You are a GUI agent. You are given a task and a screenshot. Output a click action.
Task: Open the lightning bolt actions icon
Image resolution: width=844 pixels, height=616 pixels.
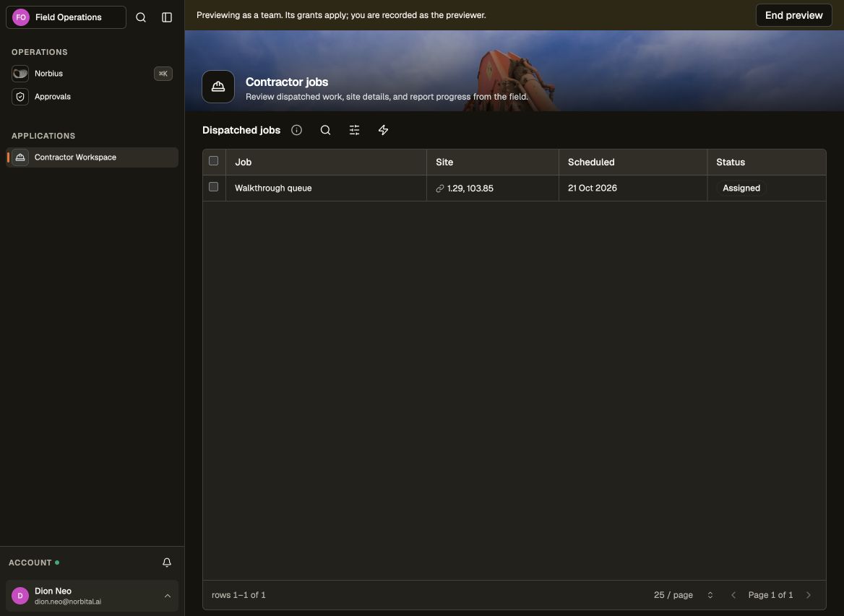click(x=383, y=130)
